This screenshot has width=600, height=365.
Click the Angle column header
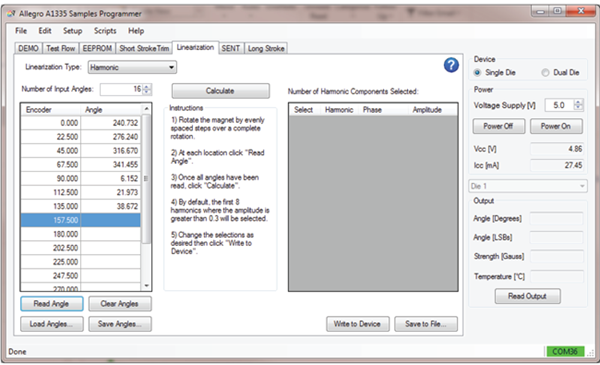(x=111, y=110)
